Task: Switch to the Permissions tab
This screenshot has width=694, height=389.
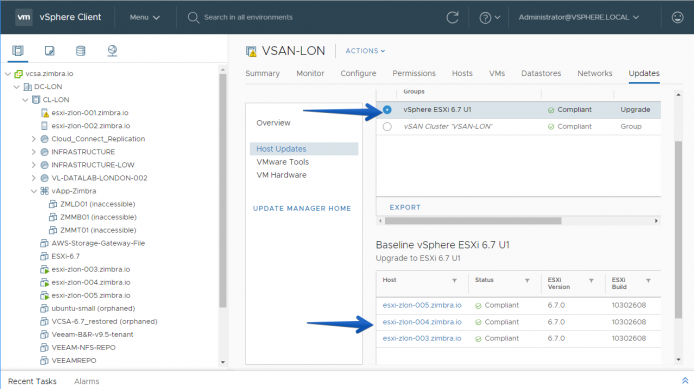Action: (x=414, y=73)
